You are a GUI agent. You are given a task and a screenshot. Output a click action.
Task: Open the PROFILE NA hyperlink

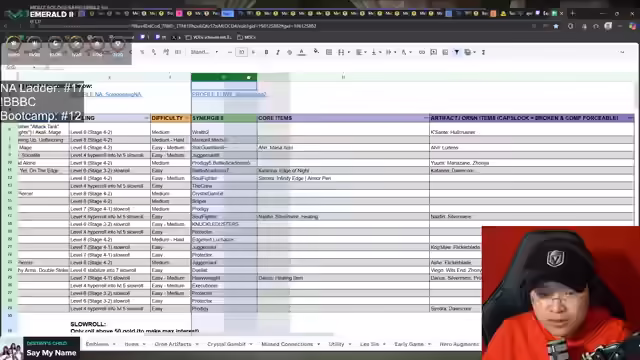click(112, 94)
